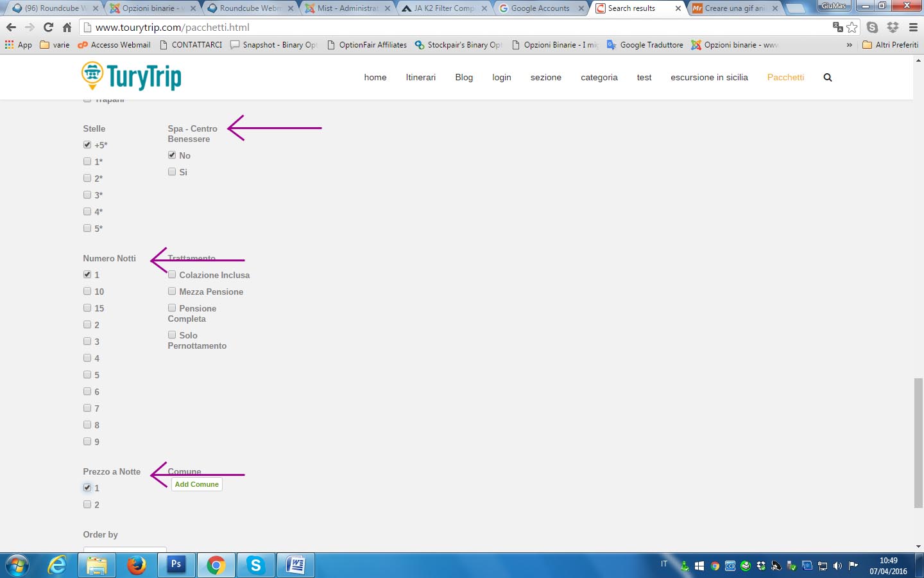This screenshot has width=924, height=578.
Task: Click the magnifier search icon in site navigation
Action: point(828,77)
